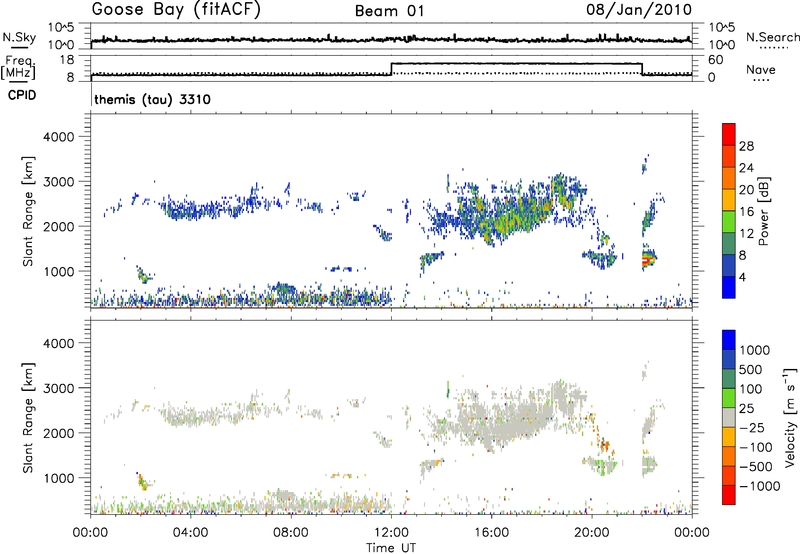Click the '500' label on Velocity color bar
Viewport: 800px width, 554px height.
[x=751, y=370]
